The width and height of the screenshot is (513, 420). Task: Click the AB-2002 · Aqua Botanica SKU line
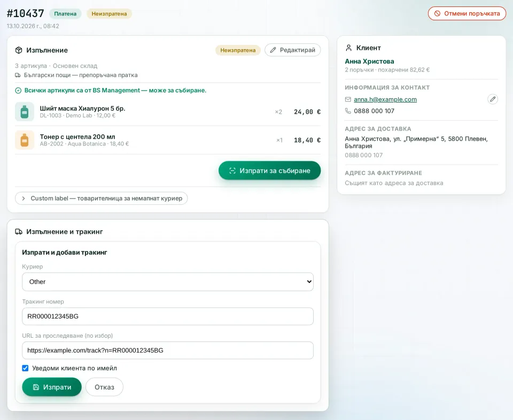pyautogui.click(x=84, y=144)
